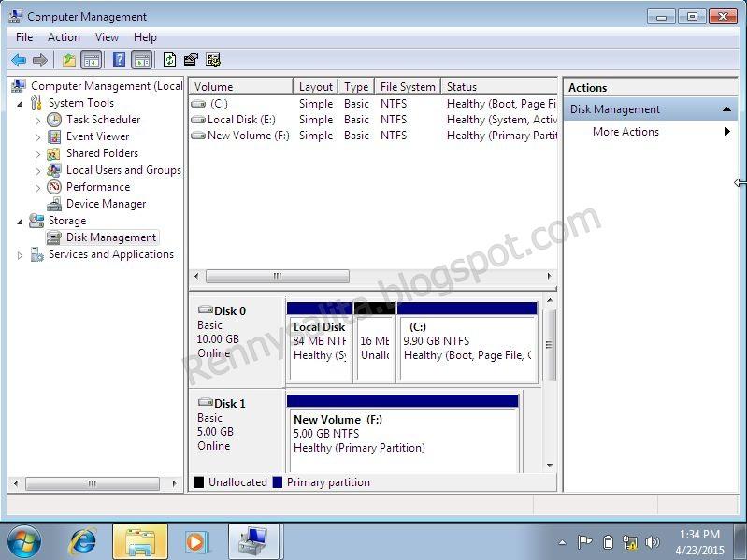Open the Help menu
Viewport: 747px width, 560px height.
coord(145,37)
